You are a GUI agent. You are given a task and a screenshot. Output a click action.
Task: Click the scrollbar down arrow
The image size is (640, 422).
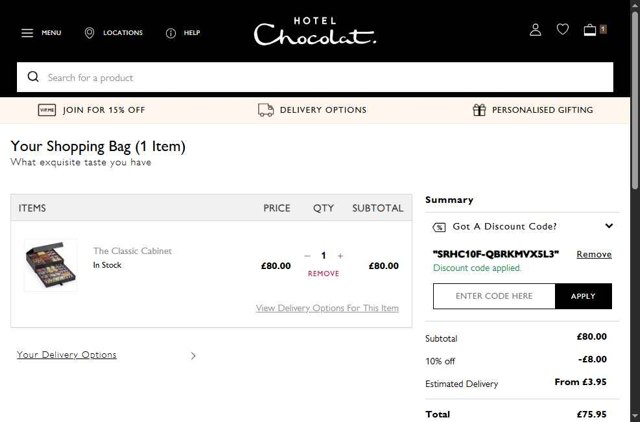(x=635, y=417)
